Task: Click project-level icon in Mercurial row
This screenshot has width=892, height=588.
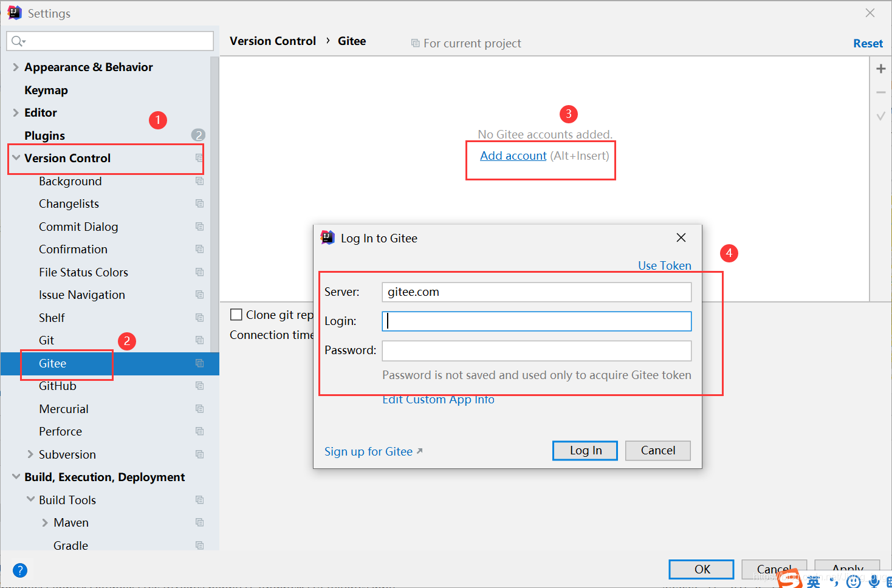Action: click(x=199, y=409)
